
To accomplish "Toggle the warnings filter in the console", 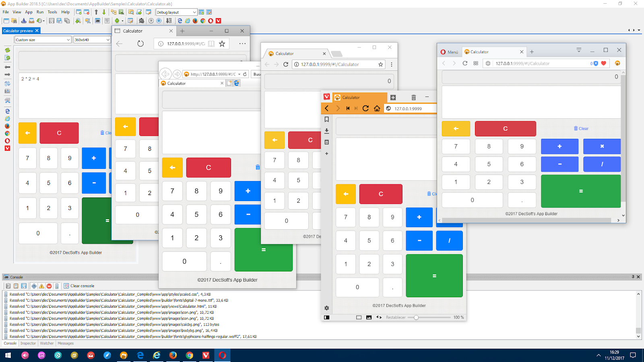I will (41, 286).
